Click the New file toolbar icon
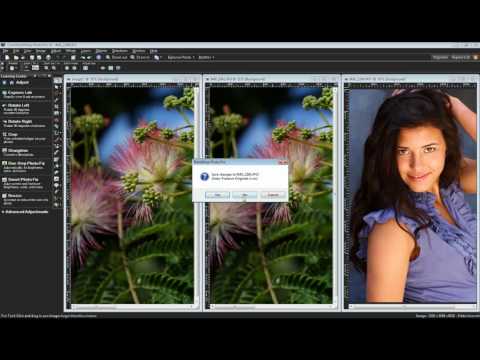This screenshot has height=360, width=480. pos(7,57)
